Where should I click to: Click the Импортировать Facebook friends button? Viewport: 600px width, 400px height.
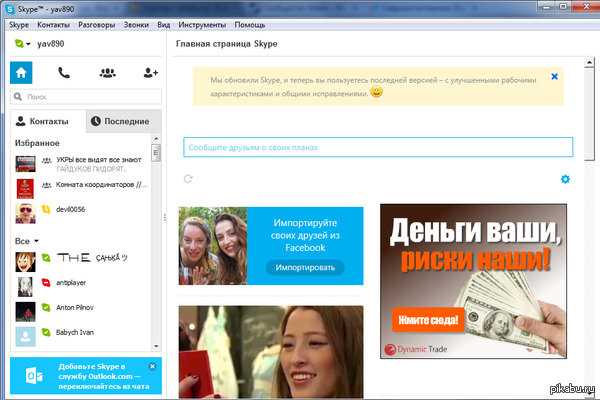(305, 268)
